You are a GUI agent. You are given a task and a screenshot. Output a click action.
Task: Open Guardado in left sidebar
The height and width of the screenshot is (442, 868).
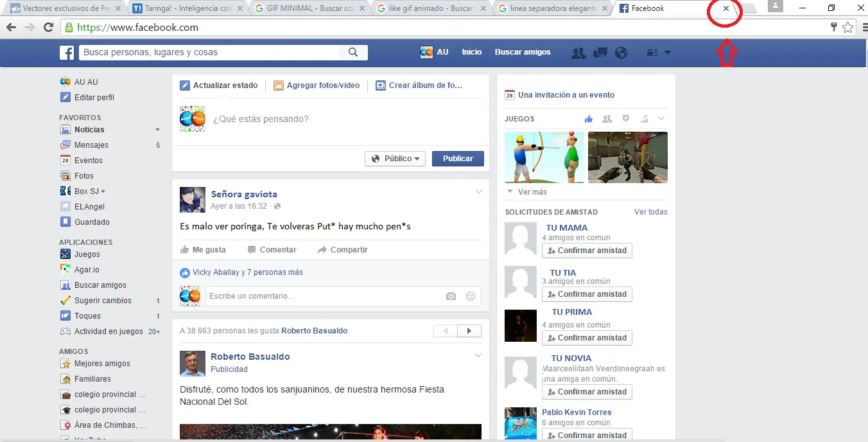coord(92,222)
